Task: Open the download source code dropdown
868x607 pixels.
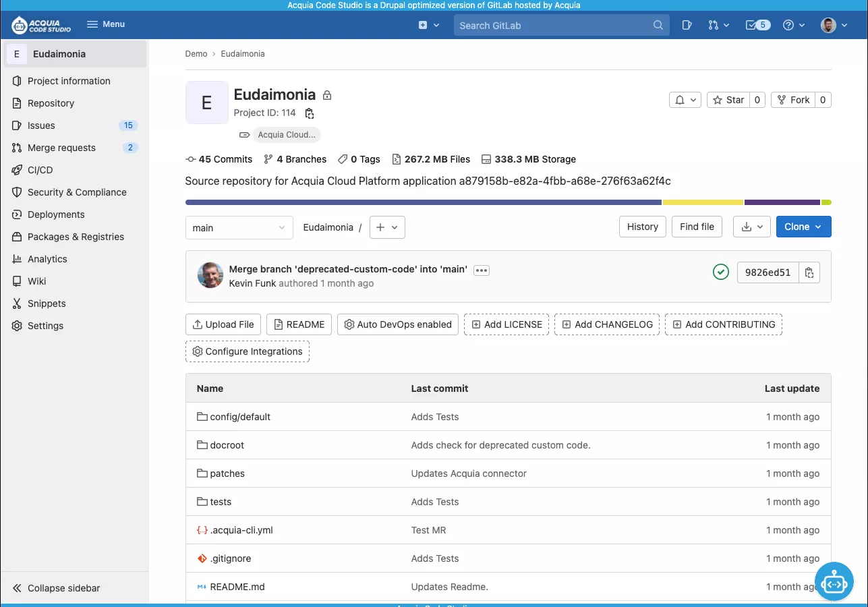Action: coord(752,227)
